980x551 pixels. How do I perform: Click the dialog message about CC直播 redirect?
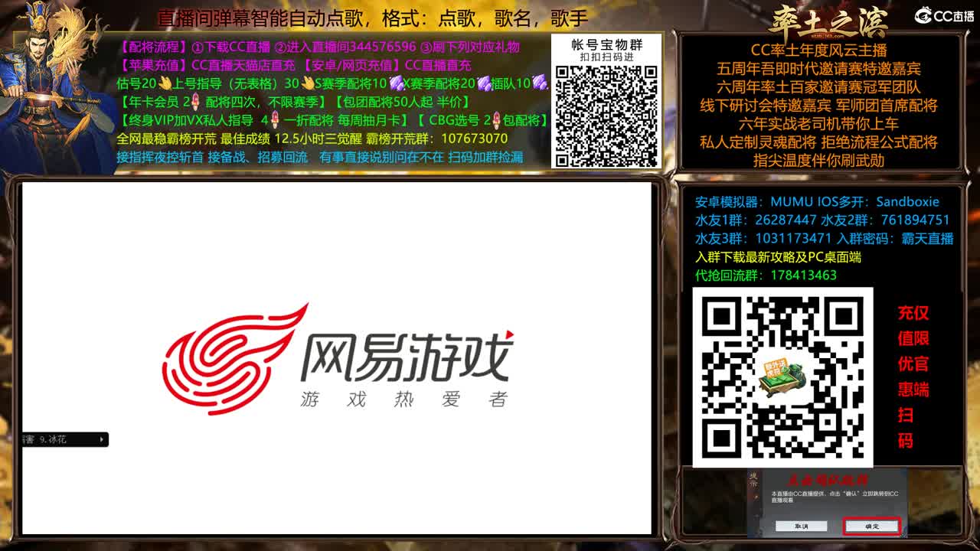pyautogui.click(x=835, y=497)
